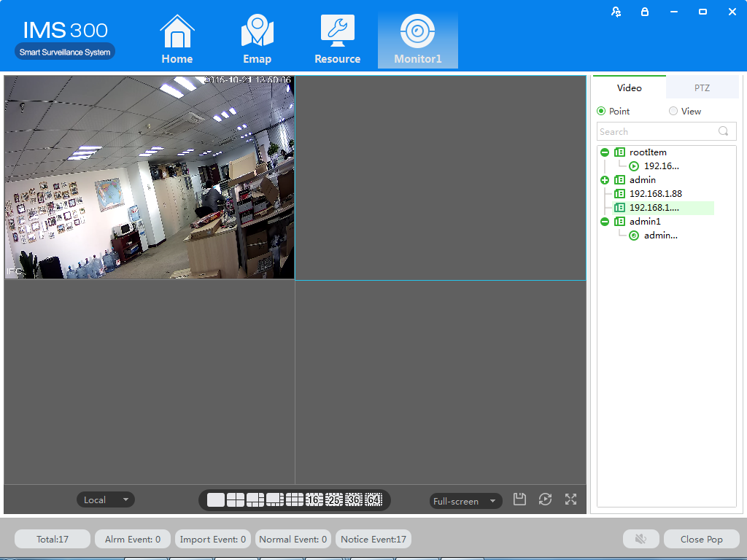
Task: Click the Close Pop button
Action: pos(701,539)
